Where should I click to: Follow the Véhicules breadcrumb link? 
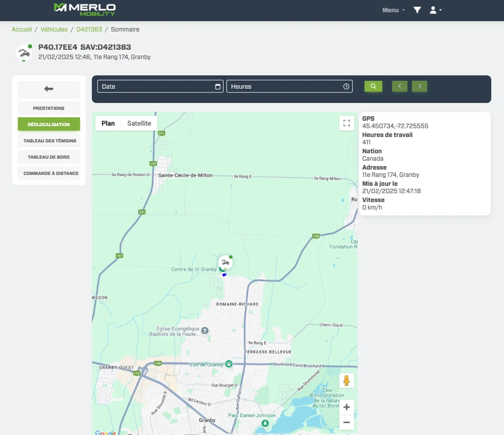(54, 30)
